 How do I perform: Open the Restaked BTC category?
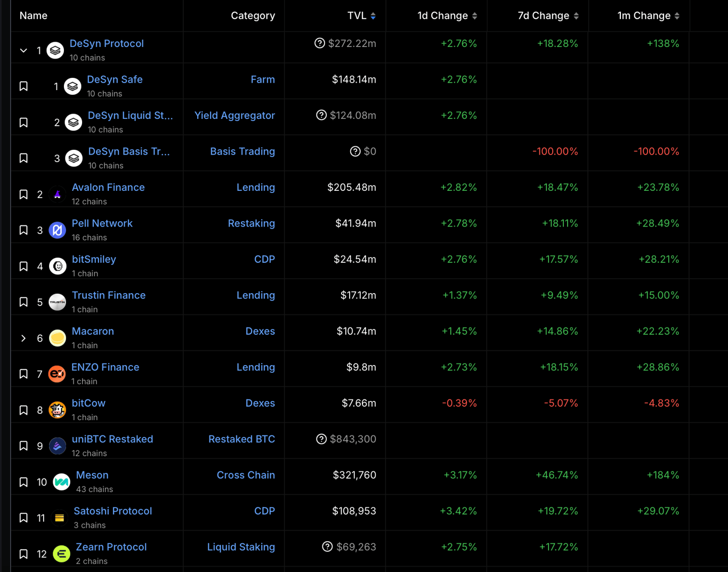[x=242, y=439]
